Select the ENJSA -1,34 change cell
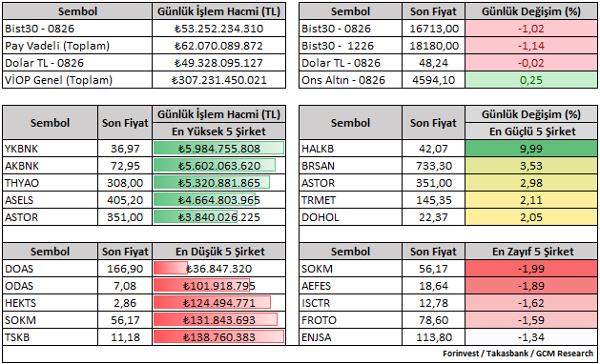 [x=531, y=337]
